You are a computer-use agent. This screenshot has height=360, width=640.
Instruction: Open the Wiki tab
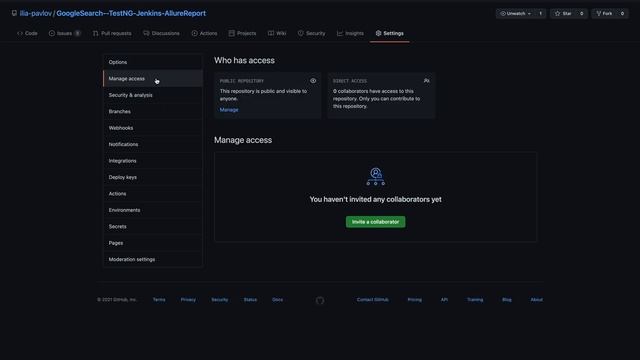click(x=277, y=33)
